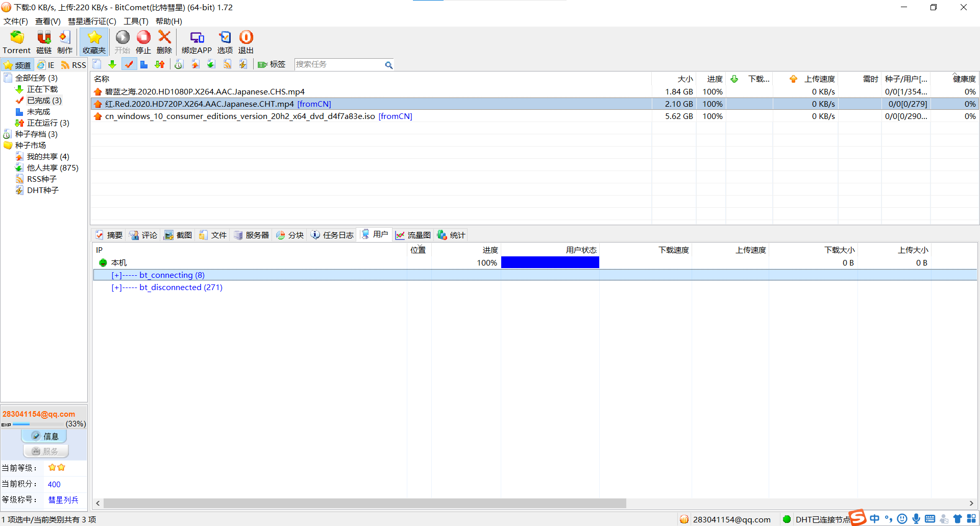The height and width of the screenshot is (526, 980).
Task: Click the 信息 info button
Action: 44,436
